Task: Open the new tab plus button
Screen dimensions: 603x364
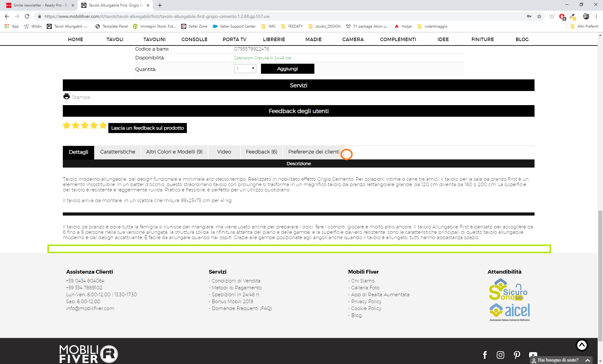Action: tap(160, 5)
